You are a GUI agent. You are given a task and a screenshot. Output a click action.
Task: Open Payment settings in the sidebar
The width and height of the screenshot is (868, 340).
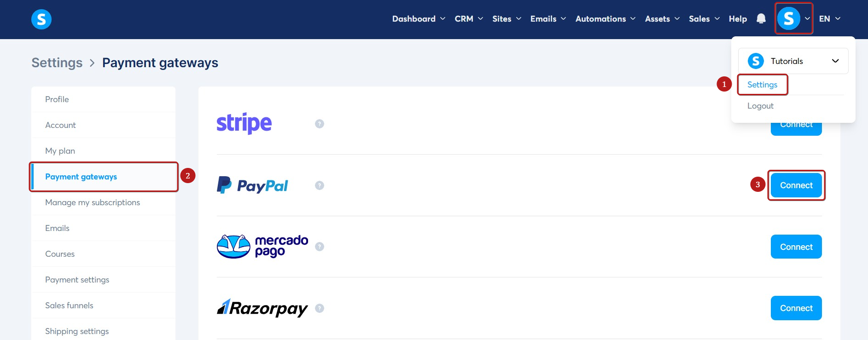click(x=104, y=280)
